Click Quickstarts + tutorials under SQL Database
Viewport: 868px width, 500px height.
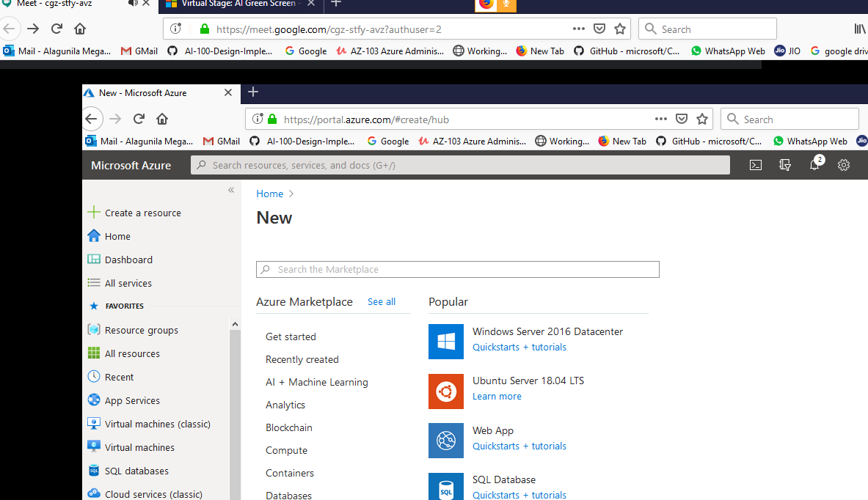[519, 494]
